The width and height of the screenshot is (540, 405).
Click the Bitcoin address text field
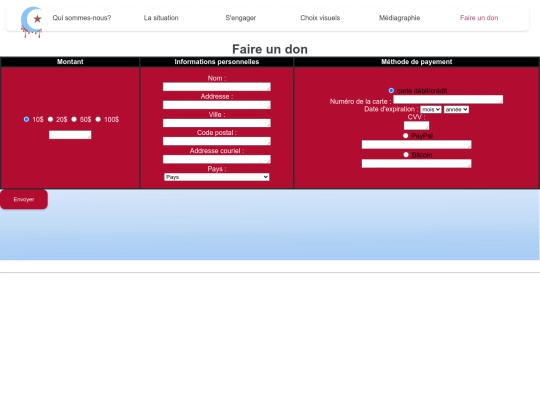tap(416, 164)
